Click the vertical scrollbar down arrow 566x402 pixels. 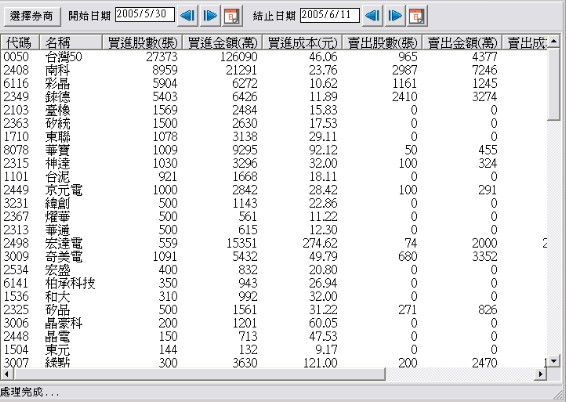[x=553, y=361]
